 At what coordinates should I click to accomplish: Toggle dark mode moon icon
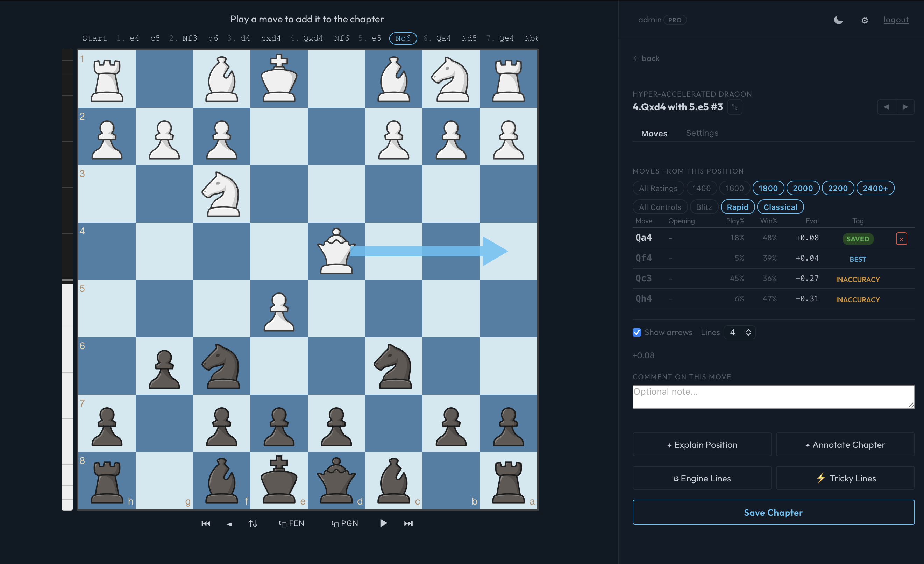coord(838,20)
